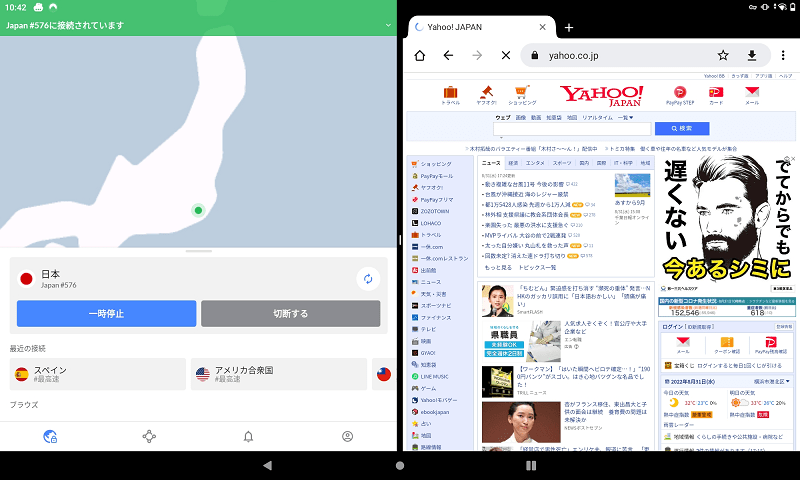Click the ログイン link in the login panel
800x480 pixels.
tap(673, 326)
